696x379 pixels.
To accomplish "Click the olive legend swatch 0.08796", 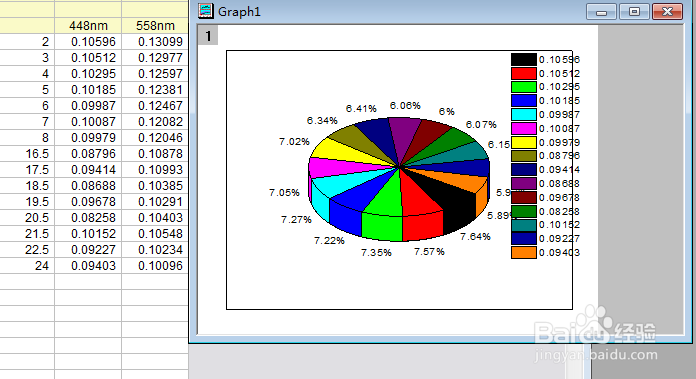I will click(524, 156).
